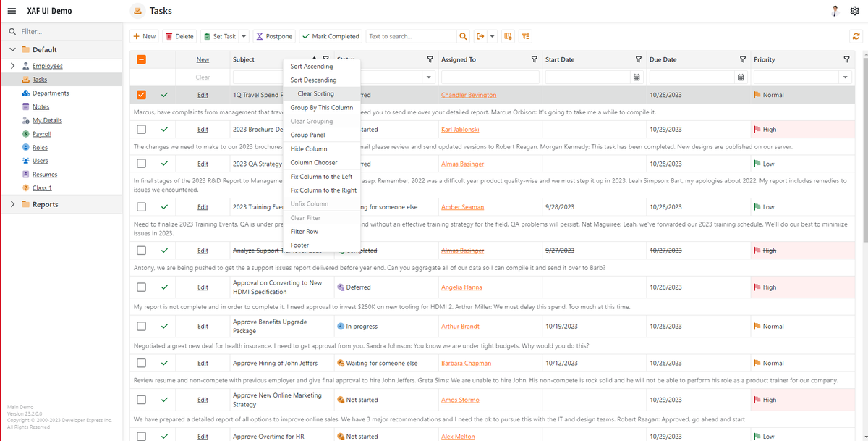This screenshot has height=441, width=868.
Task: Open the Karl Jablonski link
Action: pyautogui.click(x=460, y=129)
